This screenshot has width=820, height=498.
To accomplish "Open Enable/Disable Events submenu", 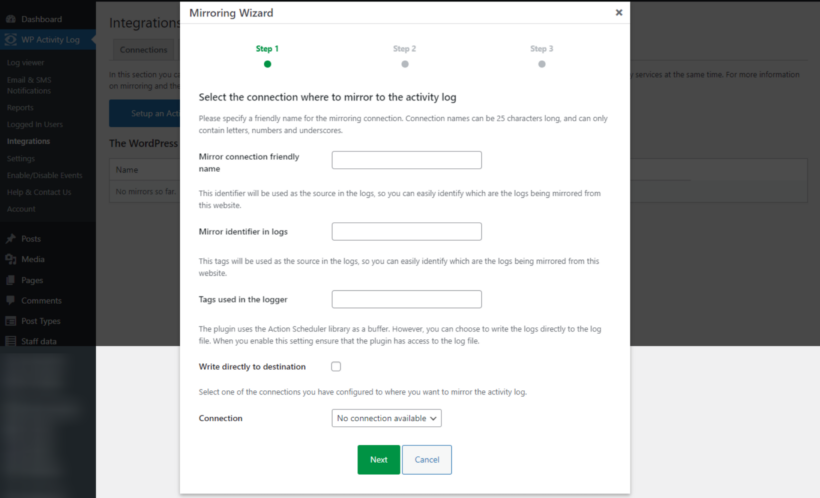I will (44, 175).
